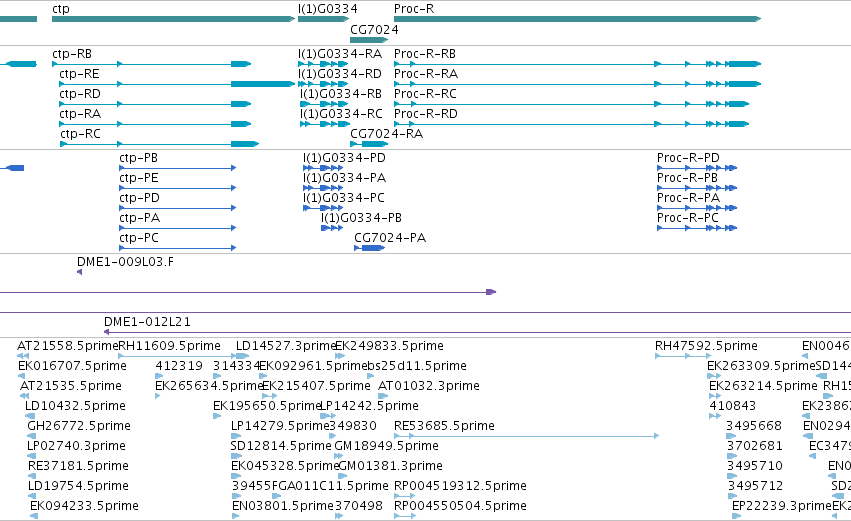Open EST GM18949.5prime

(386, 446)
